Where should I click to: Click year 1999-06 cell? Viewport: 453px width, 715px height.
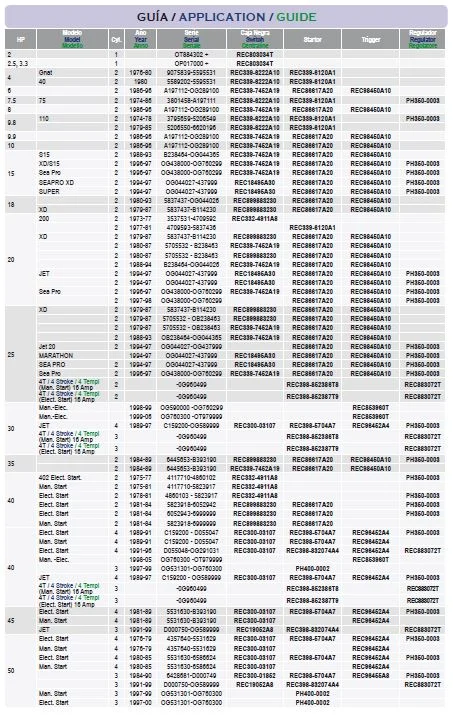[x=141, y=416]
